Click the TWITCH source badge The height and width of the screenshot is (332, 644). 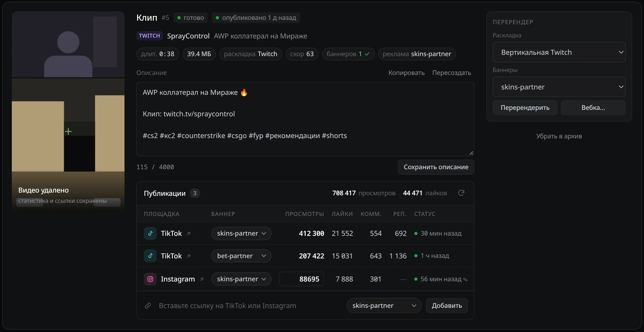[149, 36]
